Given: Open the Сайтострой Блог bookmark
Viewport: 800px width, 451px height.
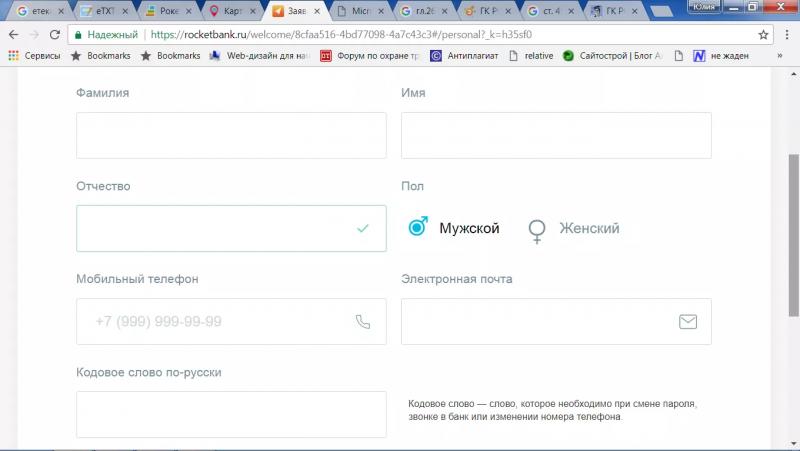Looking at the screenshot, I should point(612,56).
